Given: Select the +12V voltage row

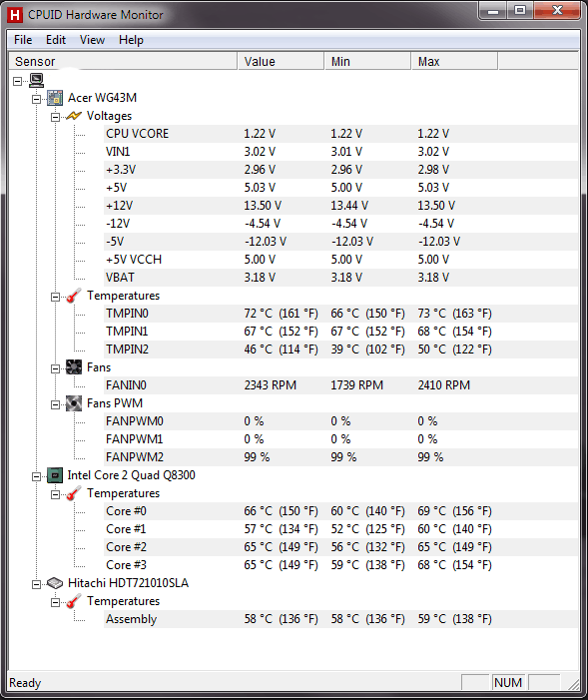Looking at the screenshot, I should click(x=341, y=206).
